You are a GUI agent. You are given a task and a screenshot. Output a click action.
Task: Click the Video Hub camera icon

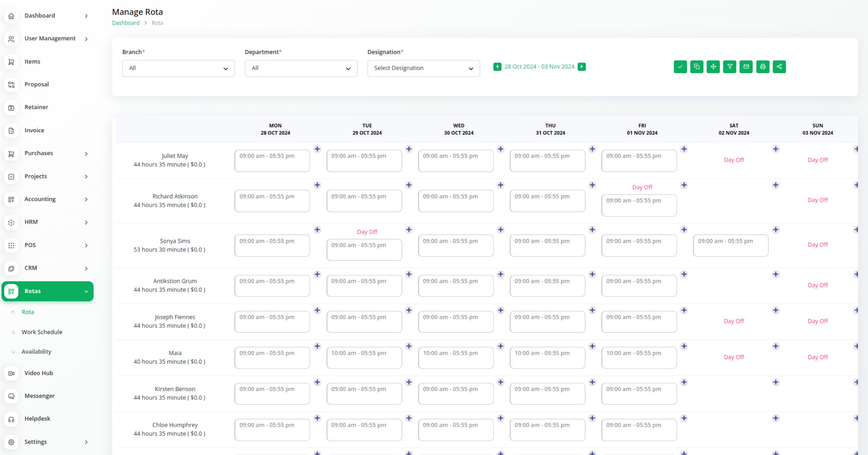(x=11, y=373)
